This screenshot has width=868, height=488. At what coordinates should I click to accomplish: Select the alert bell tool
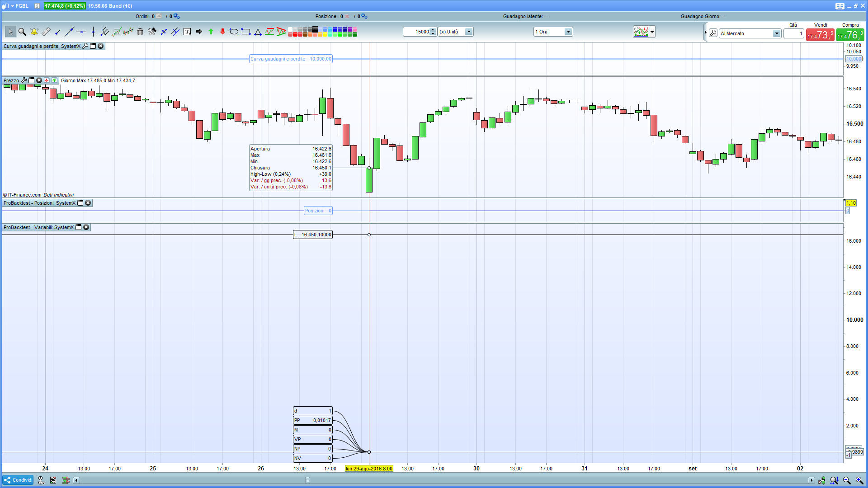(x=34, y=32)
